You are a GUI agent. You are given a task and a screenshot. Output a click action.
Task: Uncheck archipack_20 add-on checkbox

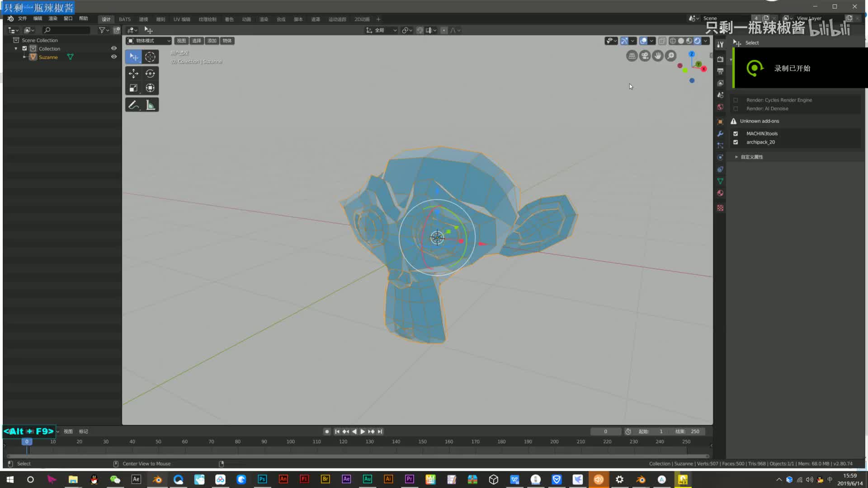[736, 142]
